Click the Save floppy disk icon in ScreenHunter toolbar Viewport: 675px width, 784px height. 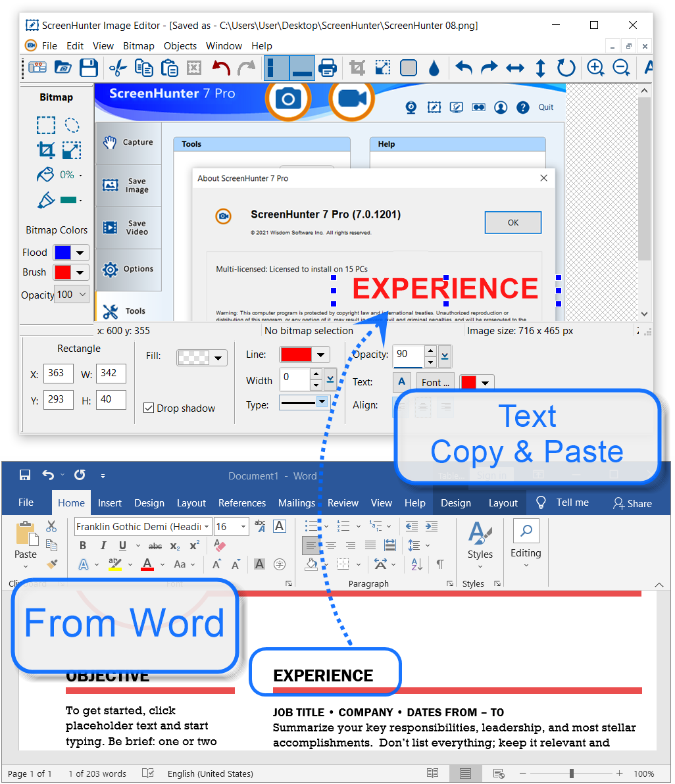pyautogui.click(x=89, y=68)
